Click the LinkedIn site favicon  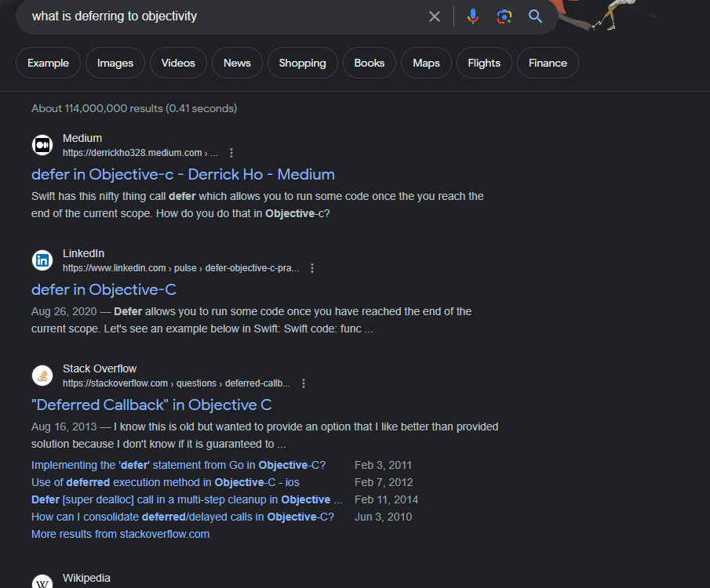(42, 260)
